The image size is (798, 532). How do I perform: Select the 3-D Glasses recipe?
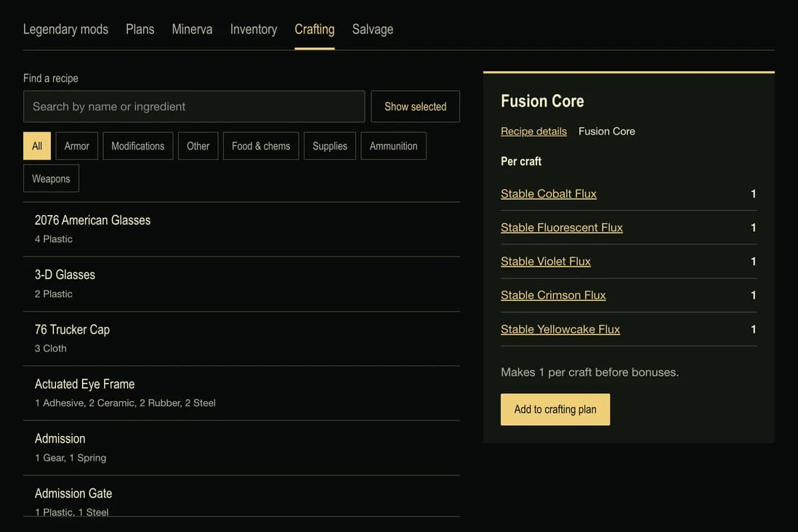tap(241, 284)
